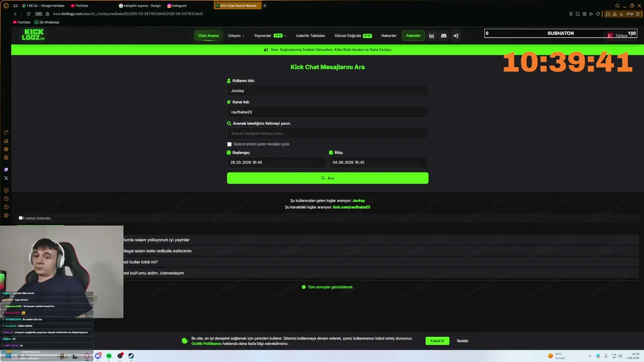Decline cookies with Reddet

(x=462, y=341)
